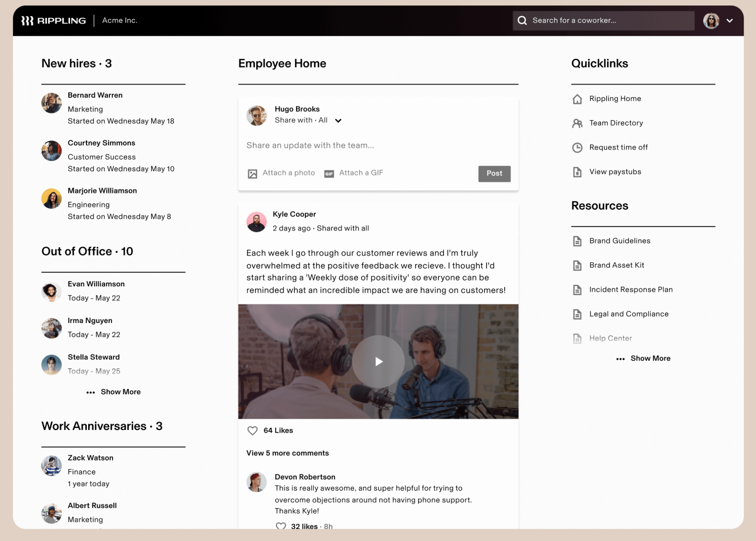Show more Resources links
The image size is (756, 541).
pos(643,359)
